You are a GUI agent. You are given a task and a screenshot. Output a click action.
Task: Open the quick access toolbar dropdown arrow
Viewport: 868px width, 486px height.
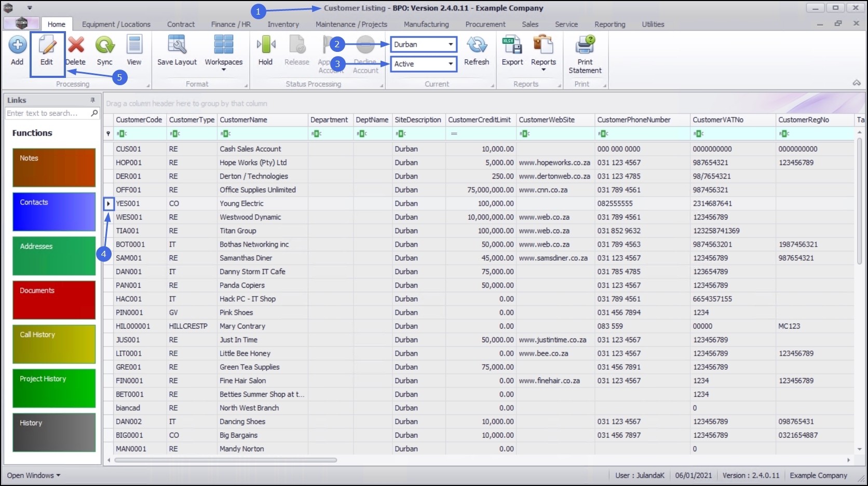(x=30, y=8)
